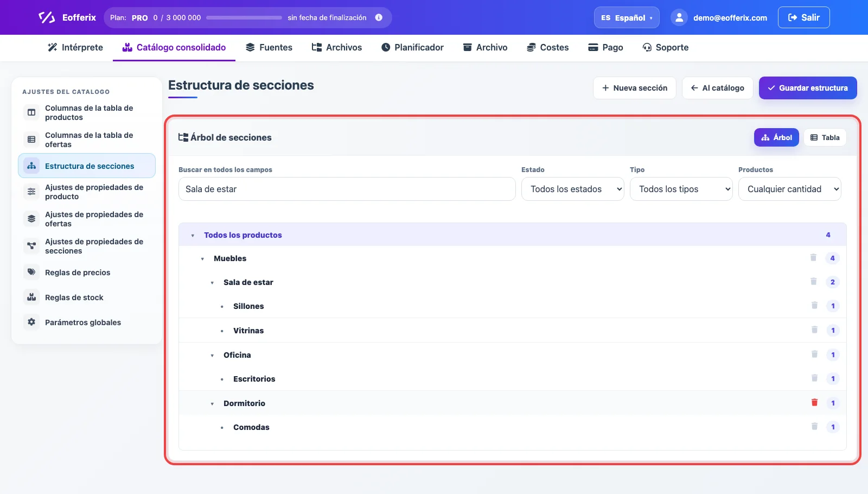Image resolution: width=868 pixels, height=494 pixels.
Task: Click the Al catálogo button
Action: (x=717, y=88)
